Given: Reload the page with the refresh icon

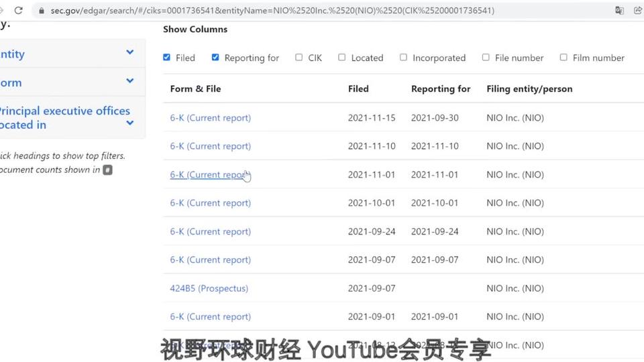Looking at the screenshot, I should tap(19, 10).
